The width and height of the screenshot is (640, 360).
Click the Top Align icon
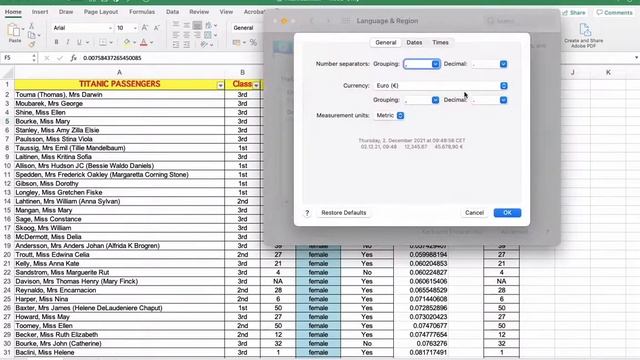(176, 25)
